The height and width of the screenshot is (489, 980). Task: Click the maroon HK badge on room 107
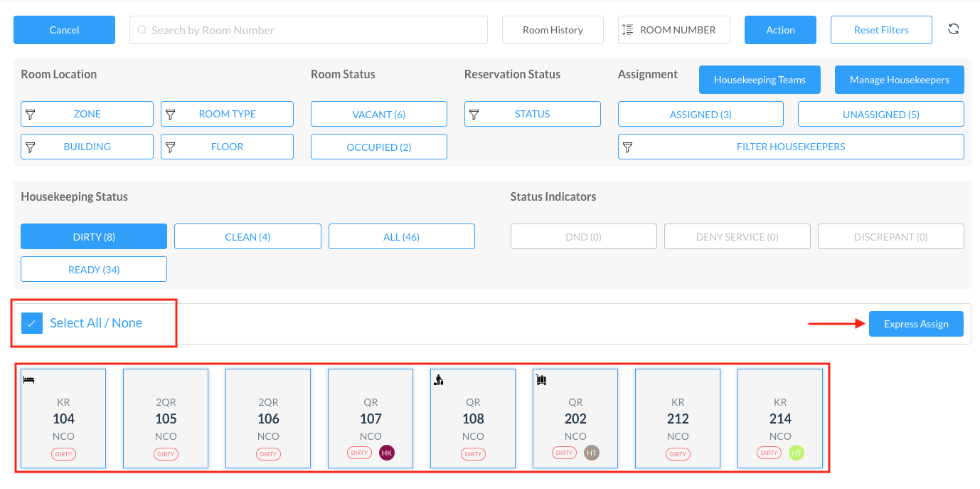click(x=387, y=453)
